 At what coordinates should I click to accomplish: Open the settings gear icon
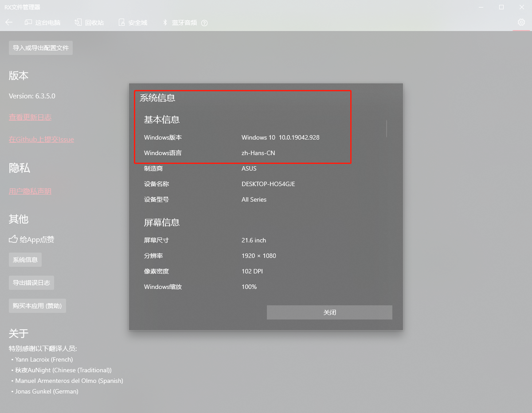(521, 22)
